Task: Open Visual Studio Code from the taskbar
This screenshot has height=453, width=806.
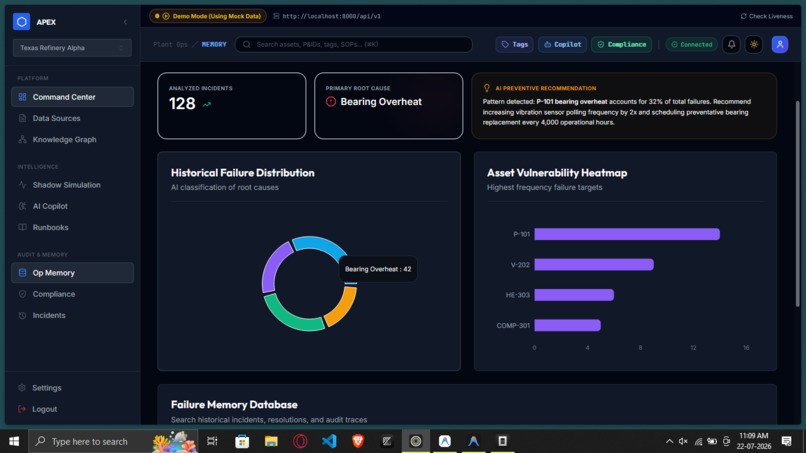Action: pos(329,441)
